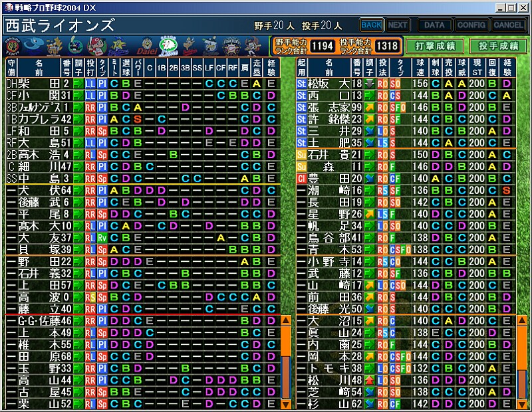Click the 球速 pitch speed column header
This screenshot has height=412, width=532.
pos(420,68)
